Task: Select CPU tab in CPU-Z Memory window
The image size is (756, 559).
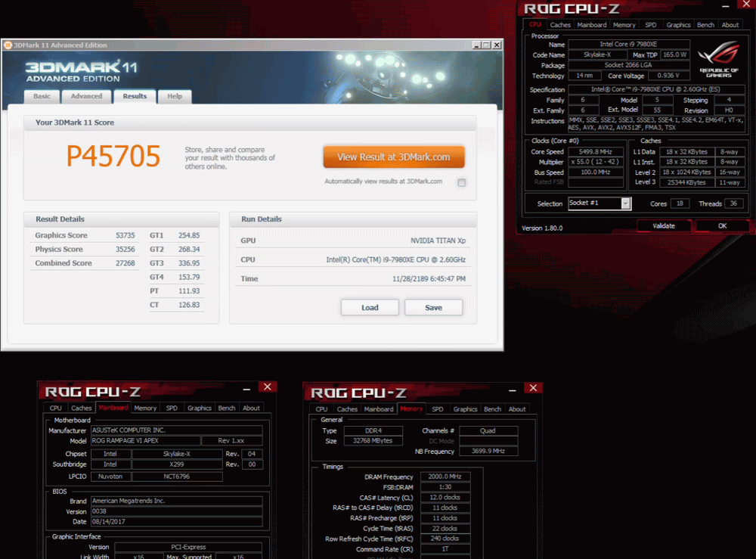Action: 321,409
